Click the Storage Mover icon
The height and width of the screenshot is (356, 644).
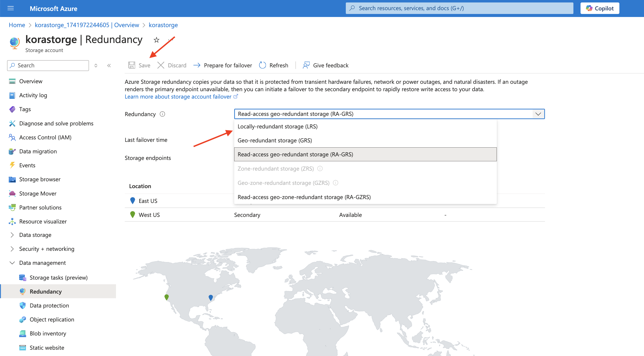12,194
